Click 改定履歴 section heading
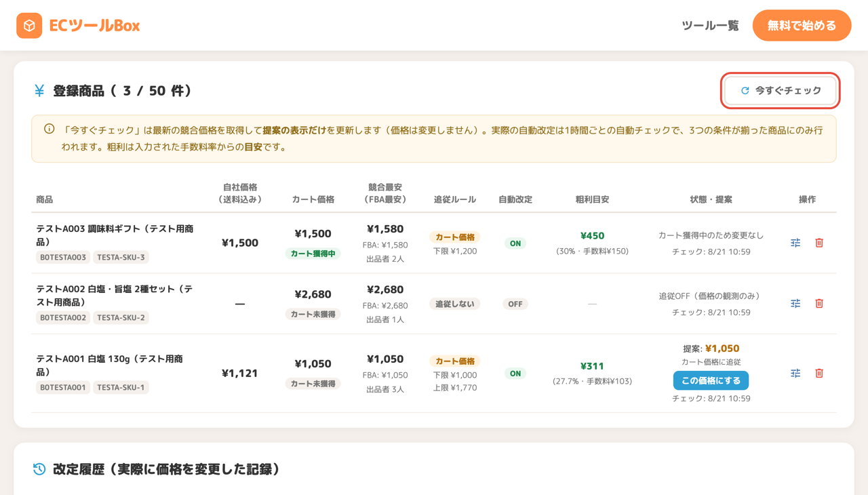 [x=167, y=469]
